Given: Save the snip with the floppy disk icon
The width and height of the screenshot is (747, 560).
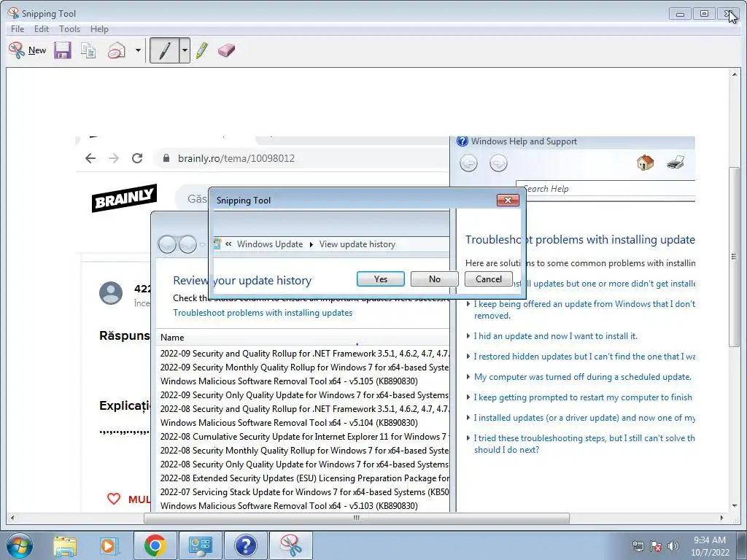Looking at the screenshot, I should (x=63, y=50).
